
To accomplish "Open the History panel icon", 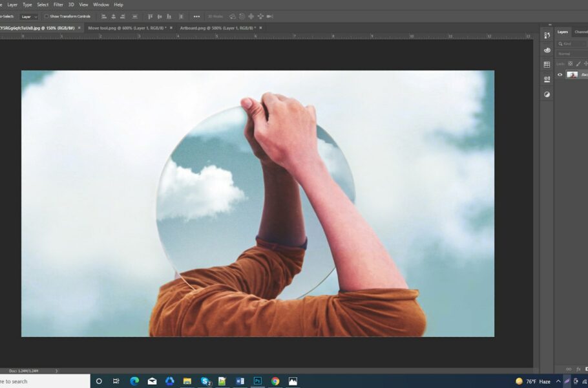I will [547, 36].
